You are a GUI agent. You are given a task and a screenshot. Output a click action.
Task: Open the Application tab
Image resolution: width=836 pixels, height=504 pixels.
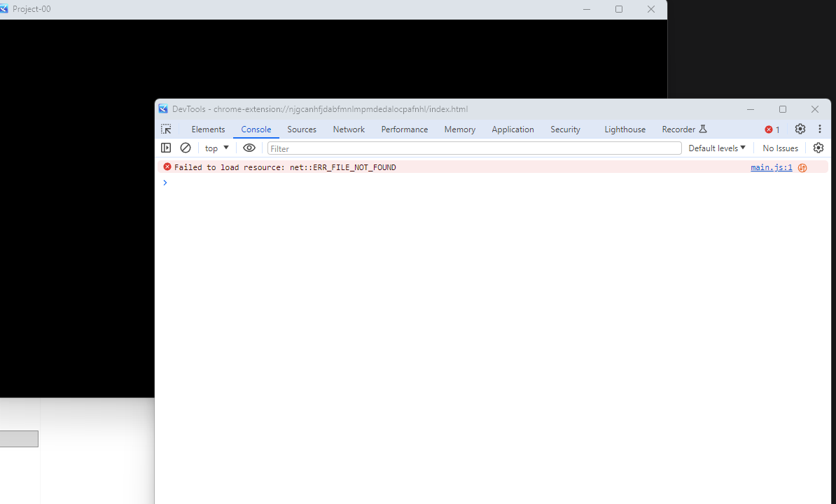pos(513,129)
